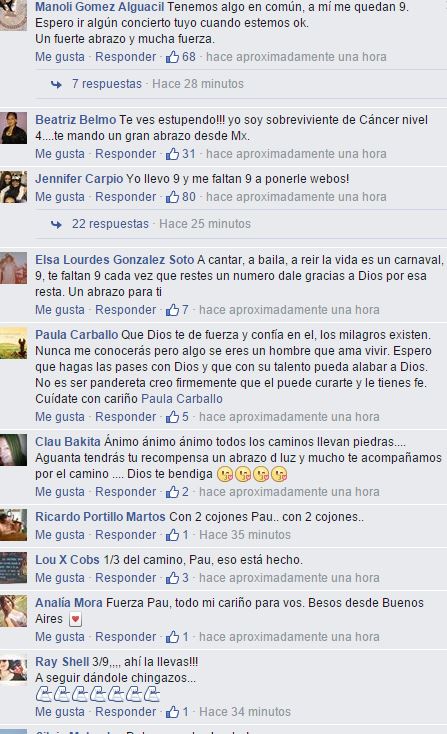Open Analía Mora's avatar thumbnail
This screenshot has height=734, width=447.
[x=13, y=611]
